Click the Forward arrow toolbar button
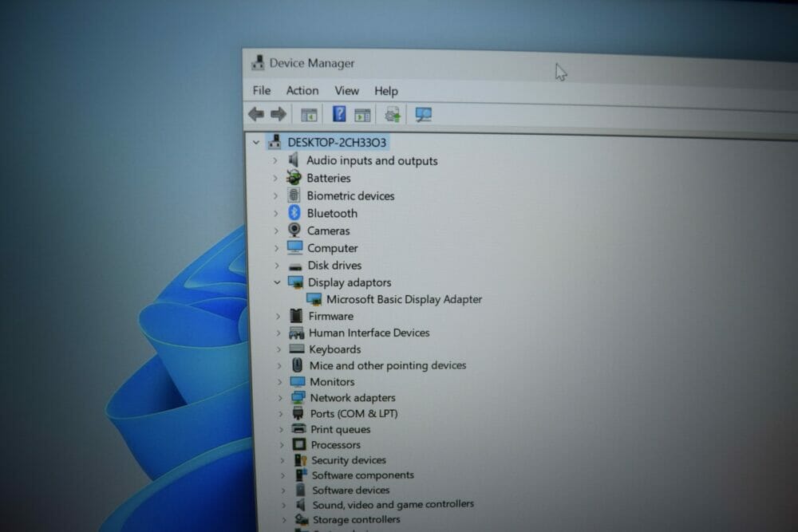 [x=278, y=114]
